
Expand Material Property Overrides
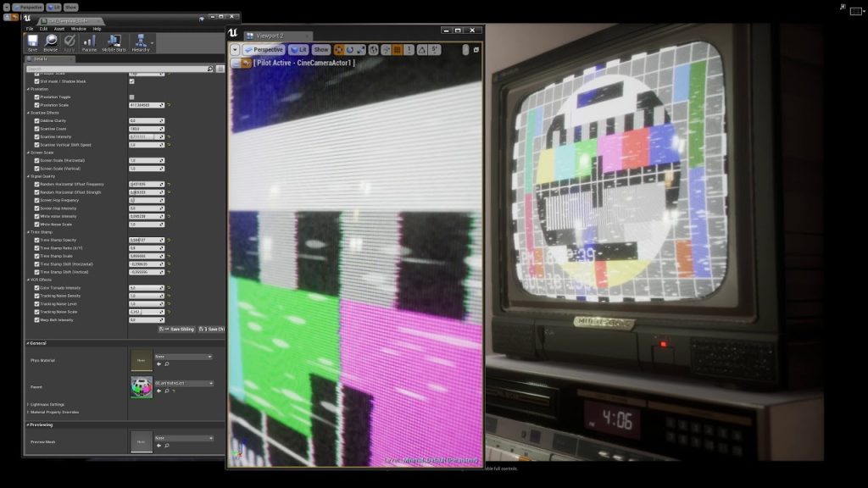click(28, 413)
